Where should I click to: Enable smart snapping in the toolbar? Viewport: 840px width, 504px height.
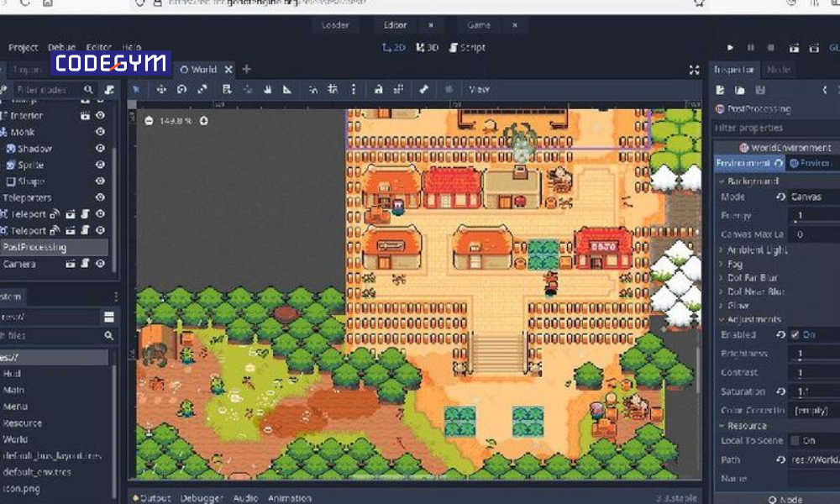[x=313, y=88]
